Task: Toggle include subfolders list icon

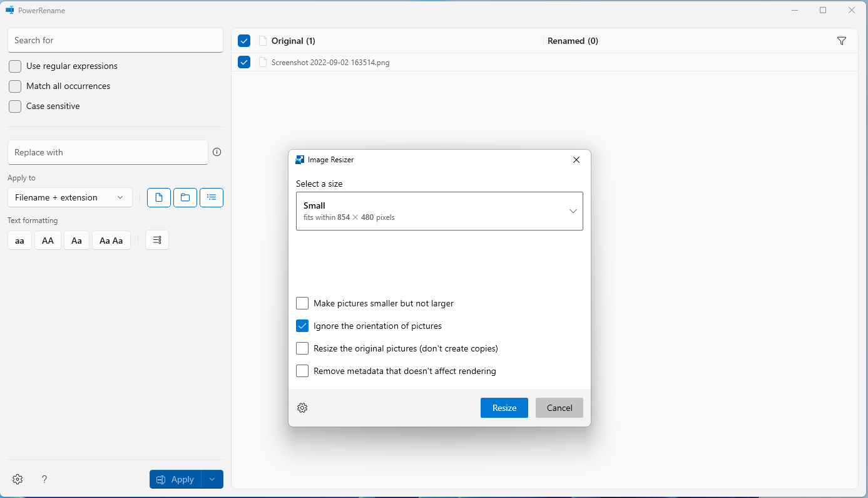Action: 212,197
